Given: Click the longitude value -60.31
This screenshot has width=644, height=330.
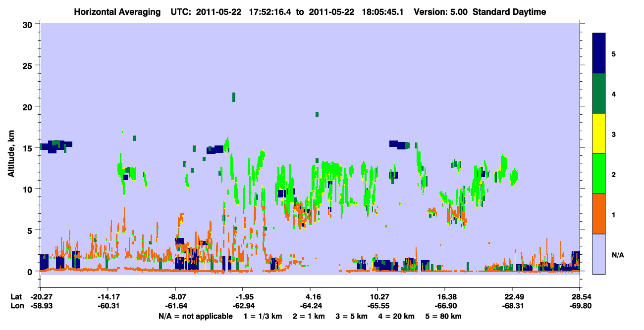Looking at the screenshot, I should point(107,306).
